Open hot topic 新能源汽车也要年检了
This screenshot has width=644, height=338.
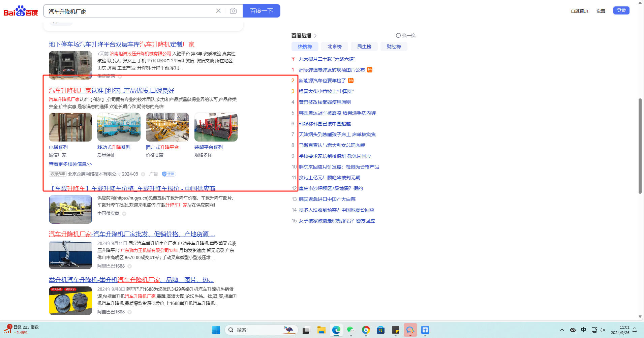point(322,81)
